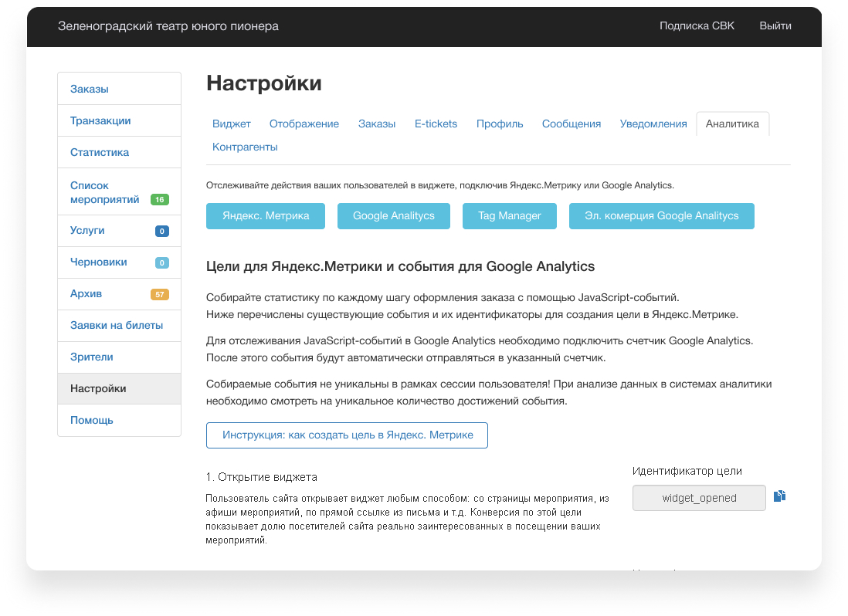Open Статистика in the sidebar
848x616 pixels.
(x=119, y=152)
